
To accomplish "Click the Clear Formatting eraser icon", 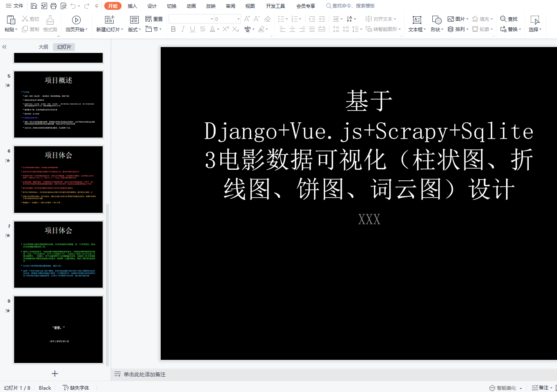I will pos(267,19).
